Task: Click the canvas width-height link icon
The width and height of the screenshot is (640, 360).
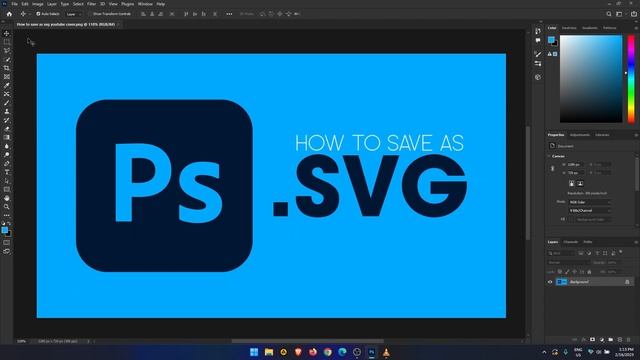Action: point(553,168)
